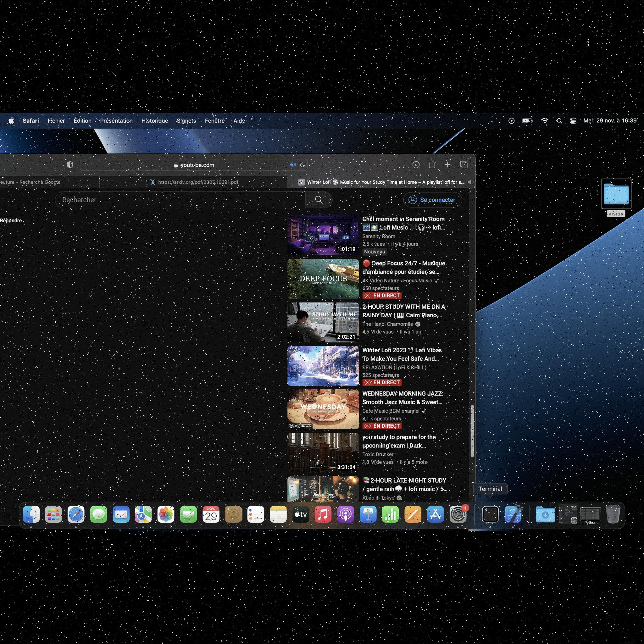Viewport: 644px width, 644px height.
Task: Open WEDNESDAY MORNING JAZZ video thumbnail
Action: pyautogui.click(x=323, y=409)
